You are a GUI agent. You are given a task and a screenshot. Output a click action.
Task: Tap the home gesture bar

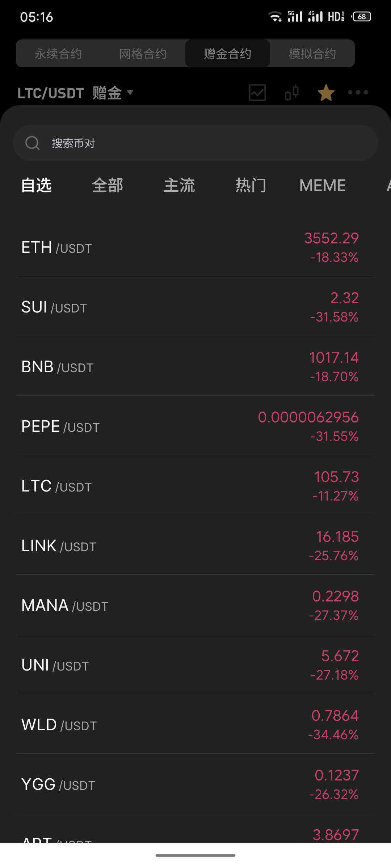(x=195, y=855)
